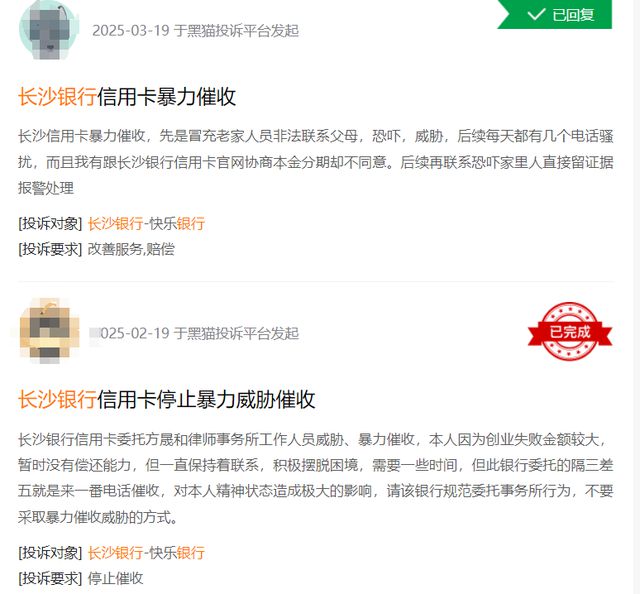Open complaint titled 长沙银行信用卡停止暴力威胁催收
This screenshot has height=594, width=640.
pyautogui.click(x=167, y=399)
